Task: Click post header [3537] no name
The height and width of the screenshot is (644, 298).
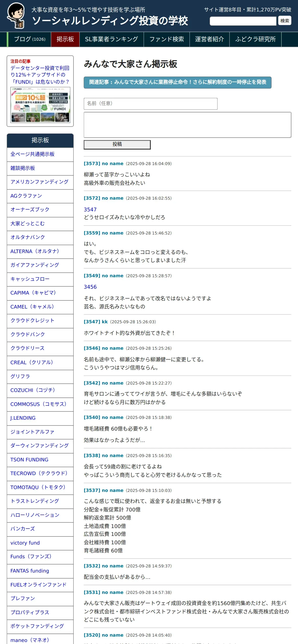Action: click(103, 490)
